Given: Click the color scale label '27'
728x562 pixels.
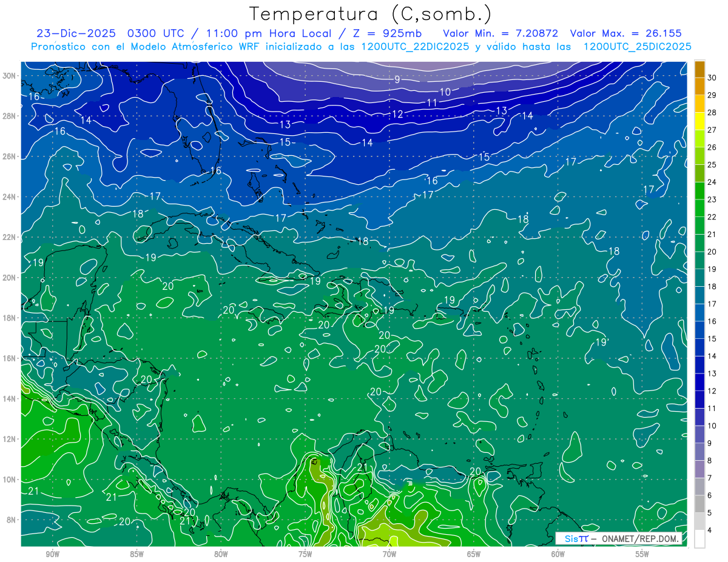Looking at the screenshot, I should click(712, 130).
